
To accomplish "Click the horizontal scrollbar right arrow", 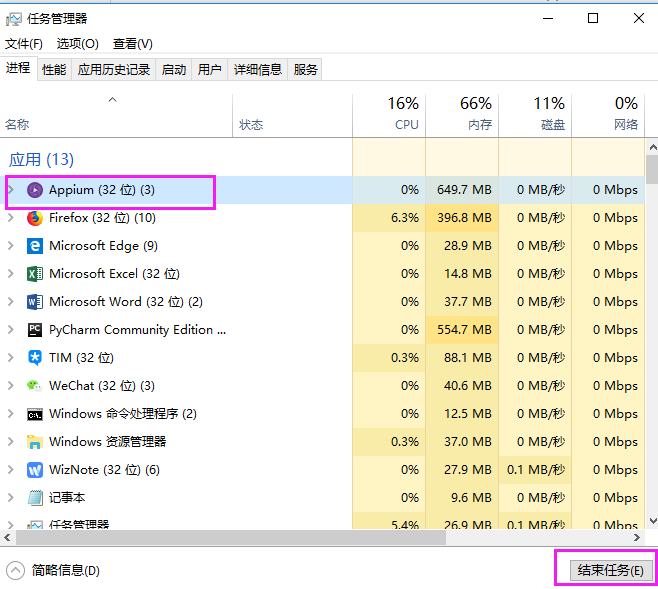I will click(637, 537).
